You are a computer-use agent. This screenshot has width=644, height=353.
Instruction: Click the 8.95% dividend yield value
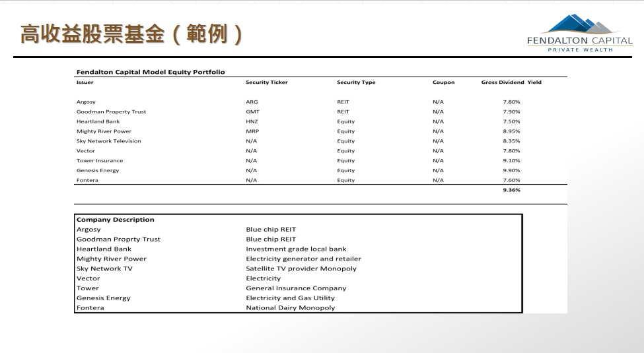[511, 131]
